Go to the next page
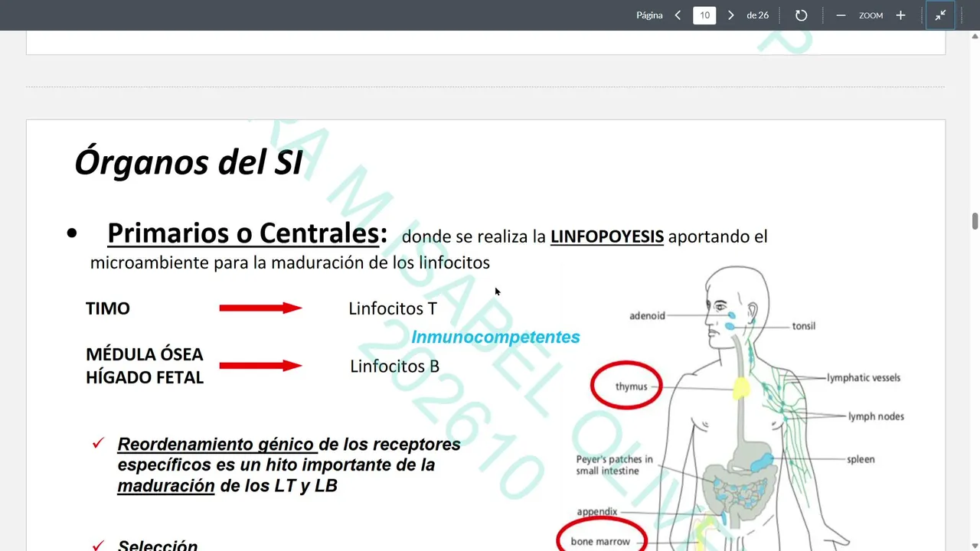 730,15
